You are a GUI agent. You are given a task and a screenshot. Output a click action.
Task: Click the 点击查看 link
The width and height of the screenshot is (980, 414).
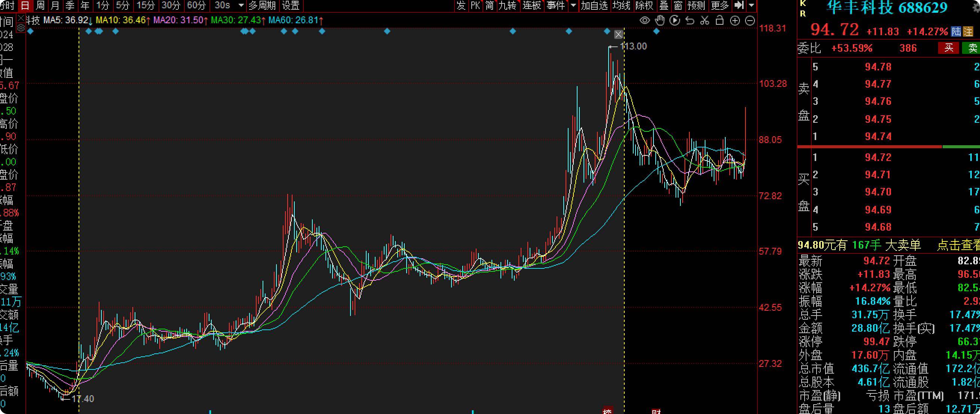point(958,245)
